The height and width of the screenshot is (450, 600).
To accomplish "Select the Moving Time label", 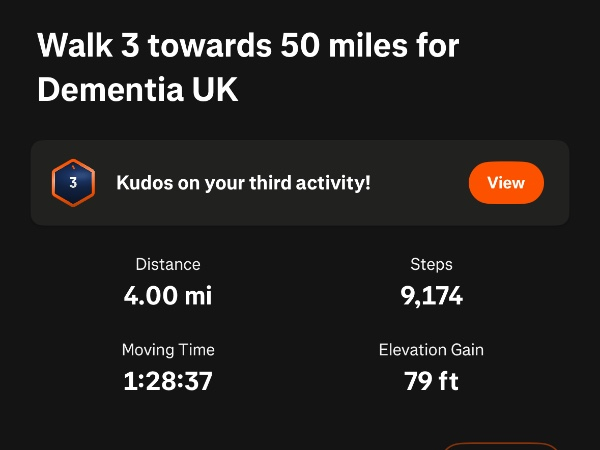I will pyautogui.click(x=168, y=350).
